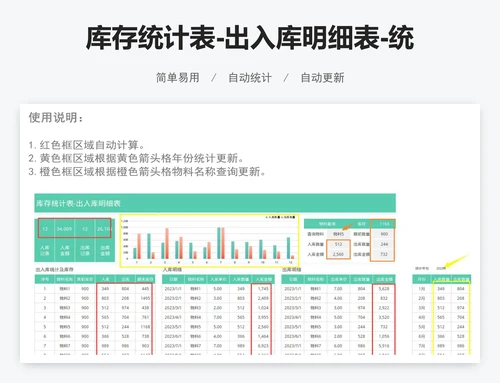Viewport: 500px width, 383px height.
Task: Select the 入库金额 cell 2,409
Action: pos(263,298)
